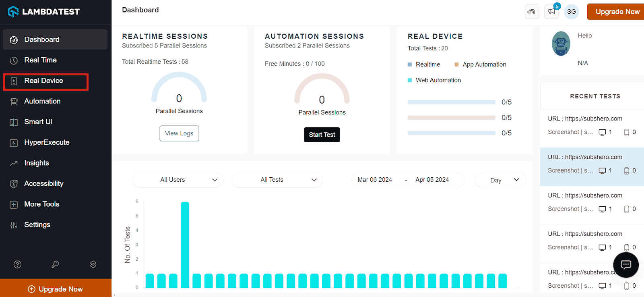
Task: Click desktop icon in third recent test
Action: click(602, 209)
